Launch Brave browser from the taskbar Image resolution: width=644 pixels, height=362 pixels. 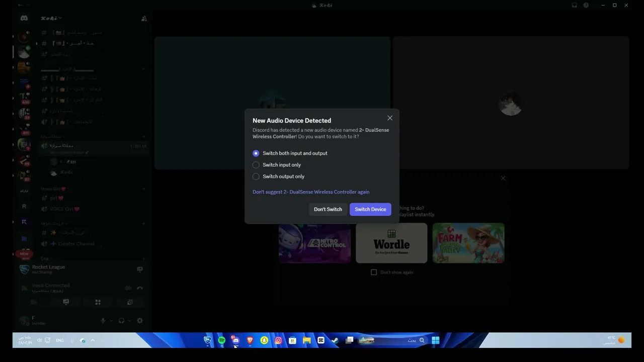(250, 340)
